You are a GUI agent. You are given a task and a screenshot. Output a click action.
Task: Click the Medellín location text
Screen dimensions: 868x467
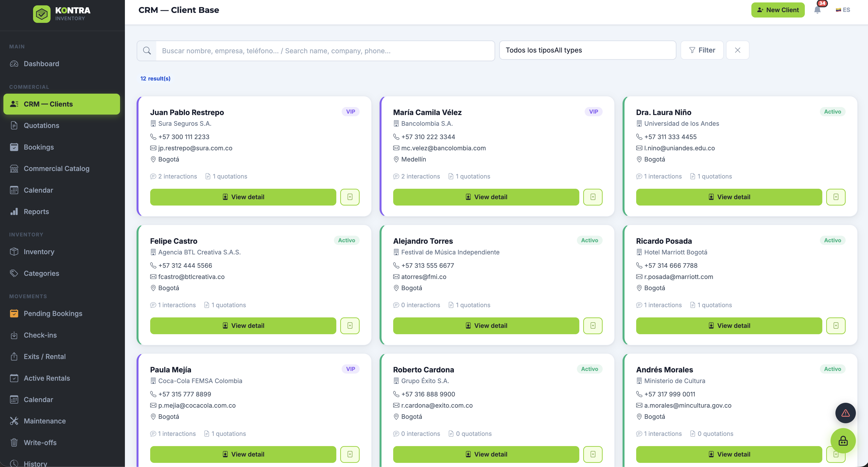point(413,159)
